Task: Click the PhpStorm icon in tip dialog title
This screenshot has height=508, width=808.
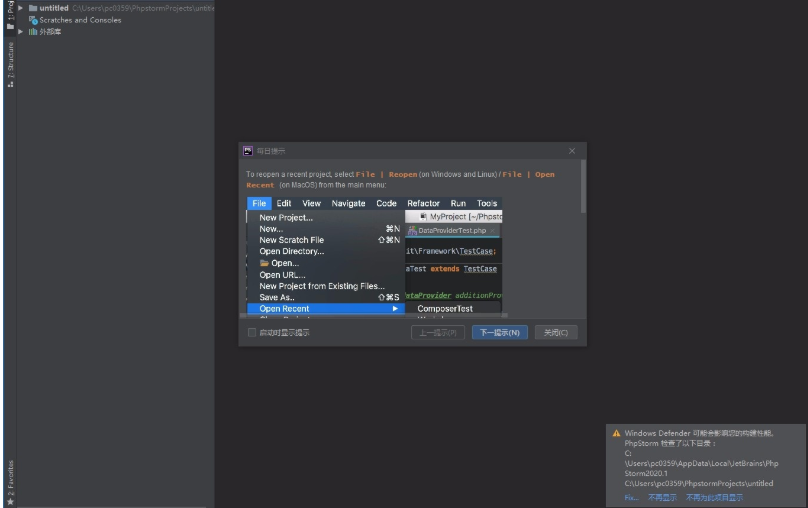Action: [x=248, y=151]
